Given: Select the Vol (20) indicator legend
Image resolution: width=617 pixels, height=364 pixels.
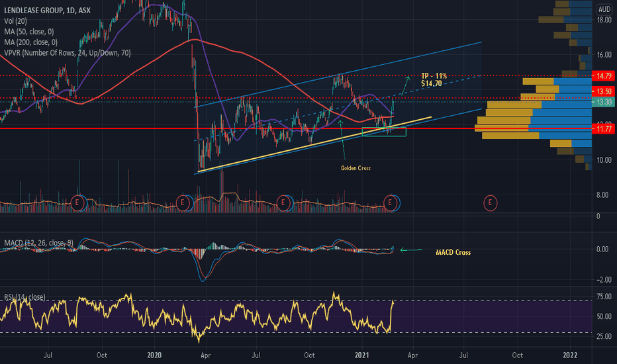Looking at the screenshot, I should pyautogui.click(x=15, y=21).
